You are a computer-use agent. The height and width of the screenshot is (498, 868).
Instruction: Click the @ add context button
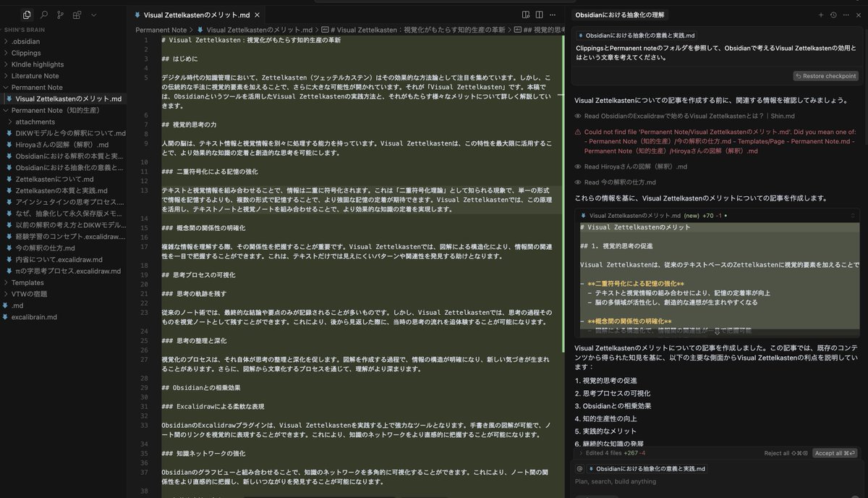coord(579,468)
